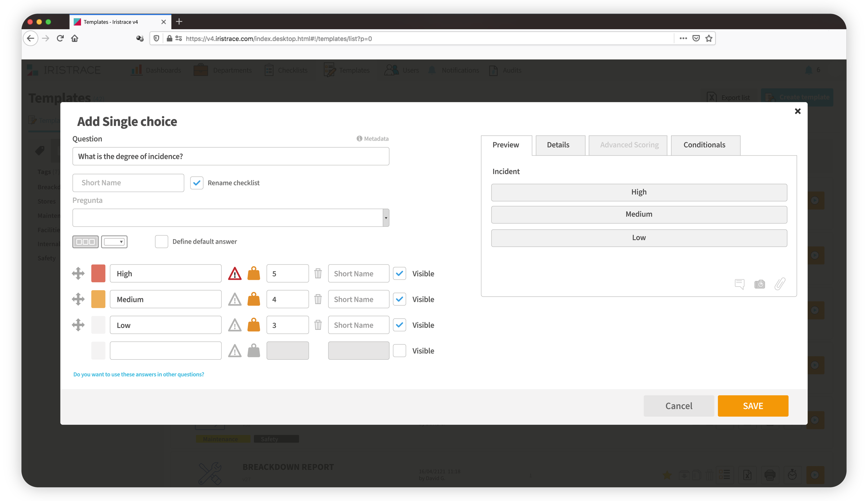Screen dimensions: 868x501
Task: Uncheck the Rename checklist checkbox
Action: (x=197, y=183)
